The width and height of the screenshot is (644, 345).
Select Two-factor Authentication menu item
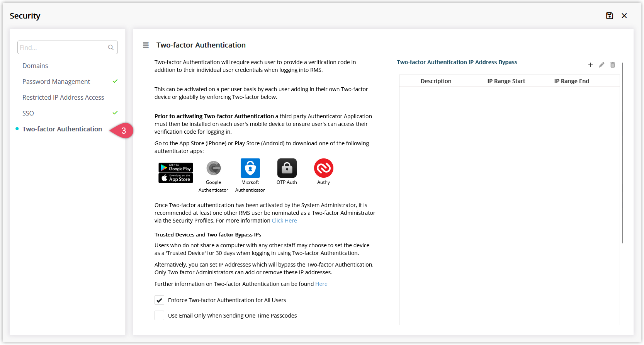tap(62, 129)
